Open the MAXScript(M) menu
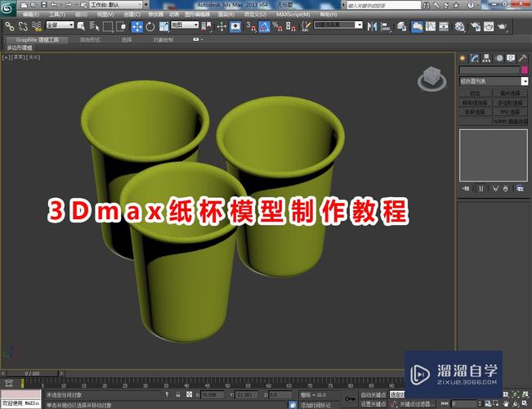532x409 pixels. pyautogui.click(x=293, y=15)
